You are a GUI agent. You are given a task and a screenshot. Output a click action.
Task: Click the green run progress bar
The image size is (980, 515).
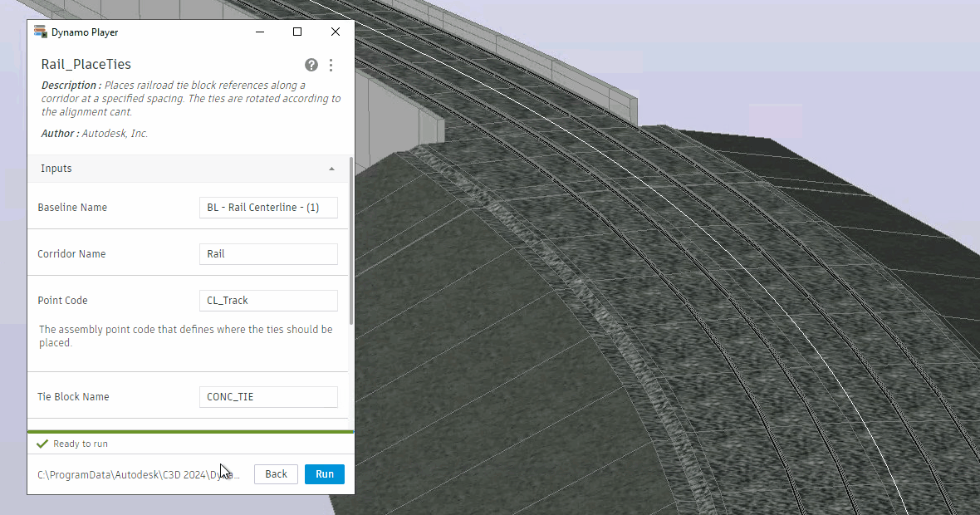(x=191, y=432)
